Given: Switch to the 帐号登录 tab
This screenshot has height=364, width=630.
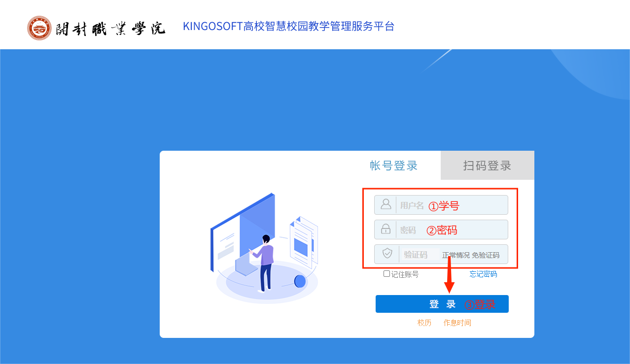Looking at the screenshot, I should click(x=394, y=165).
